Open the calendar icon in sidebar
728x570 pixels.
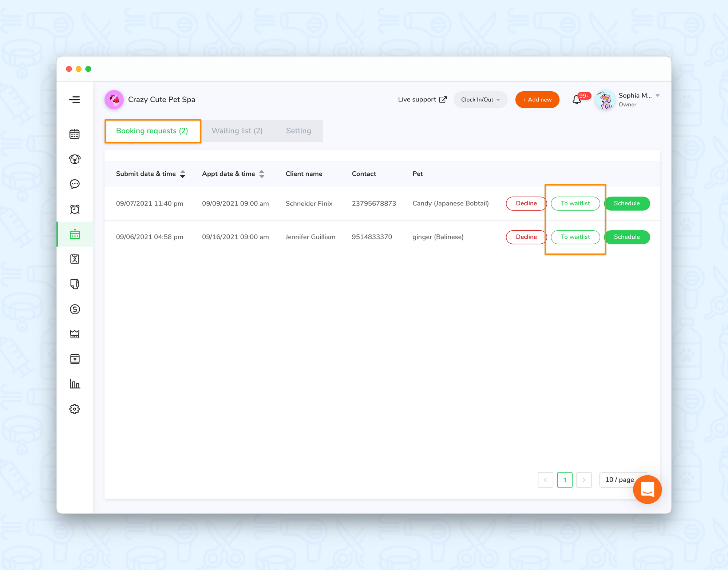point(75,134)
